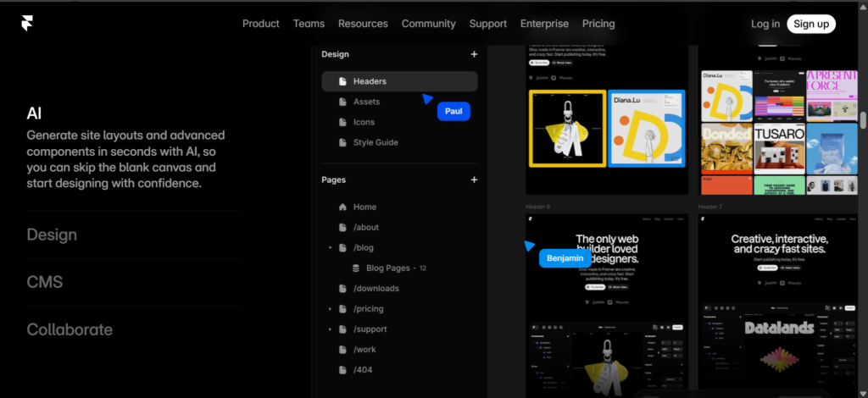Click the Blog Pages collection icon

356,268
